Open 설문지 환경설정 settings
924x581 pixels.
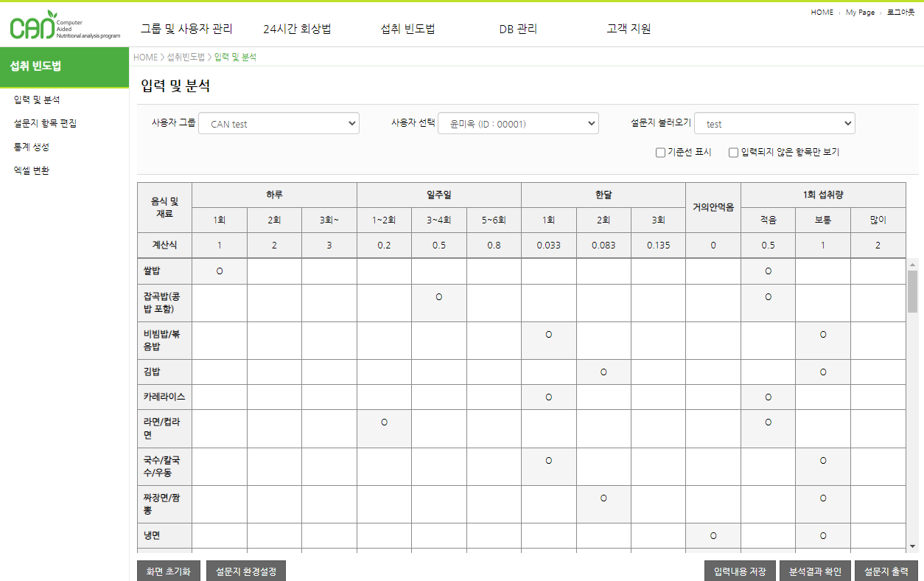pos(245,571)
